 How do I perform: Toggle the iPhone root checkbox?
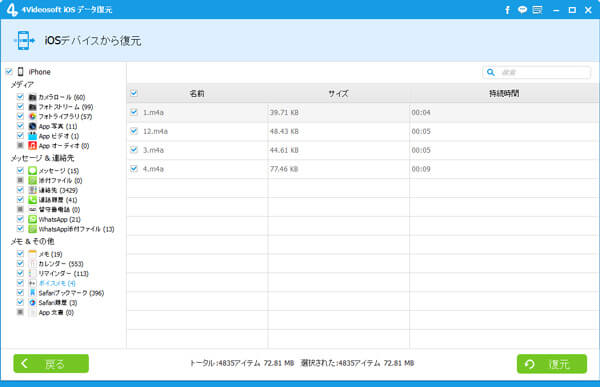pos(9,72)
